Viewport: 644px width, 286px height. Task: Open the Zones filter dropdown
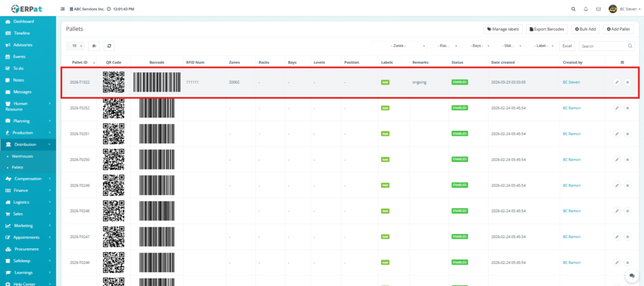tap(400, 46)
